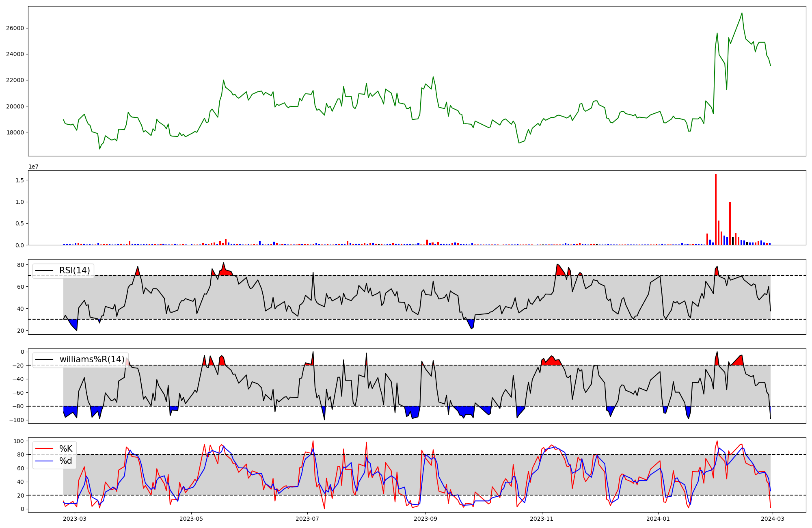The image size is (812, 528).
Task: Click the 1.5 volume axis tick label
Action: tap(19, 180)
